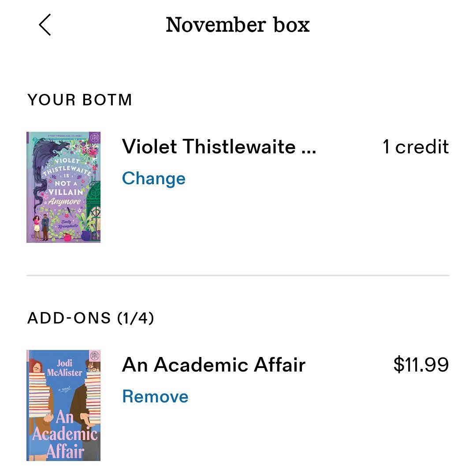Click Jodi McAlister author name on cover
The height and width of the screenshot is (476, 476).
click(64, 368)
